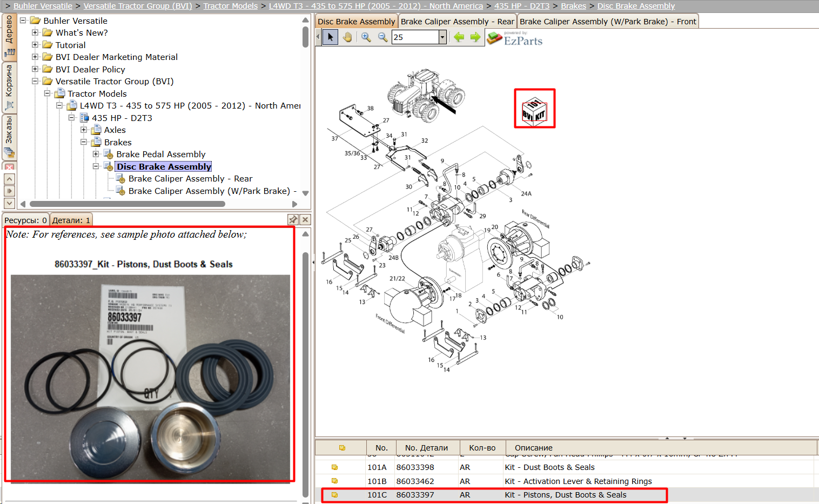Collapse the Brakes tree node
Image resolution: width=819 pixels, height=504 pixels.
[x=84, y=142]
